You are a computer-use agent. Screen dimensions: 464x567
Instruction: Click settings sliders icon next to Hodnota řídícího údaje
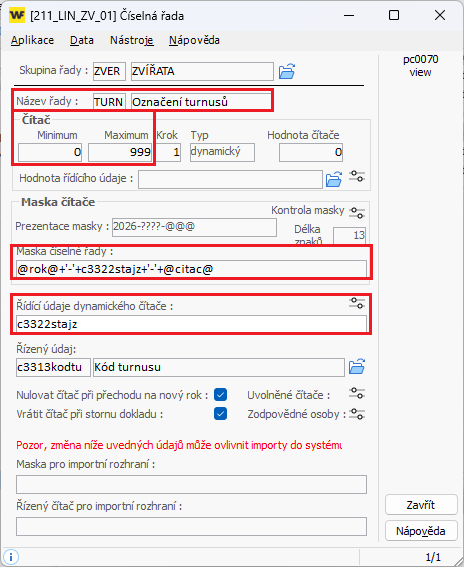(x=357, y=176)
